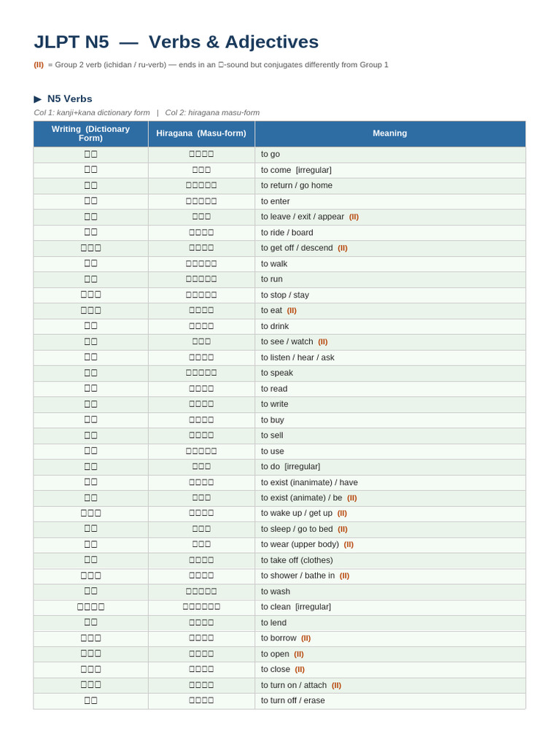The height and width of the screenshot is (747, 560).
Task: Select the 'to lend' meaning cell
Action: tap(390, 623)
